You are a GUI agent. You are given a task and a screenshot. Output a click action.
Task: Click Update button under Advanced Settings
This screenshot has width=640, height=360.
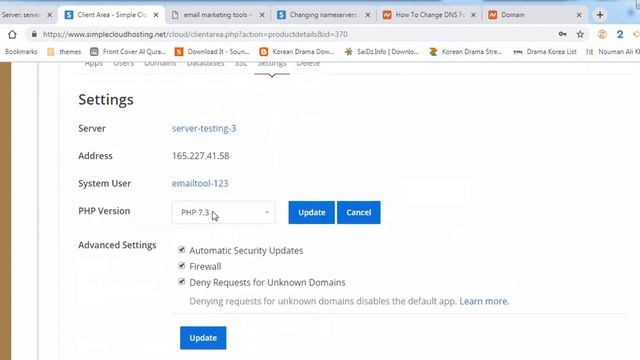click(203, 338)
